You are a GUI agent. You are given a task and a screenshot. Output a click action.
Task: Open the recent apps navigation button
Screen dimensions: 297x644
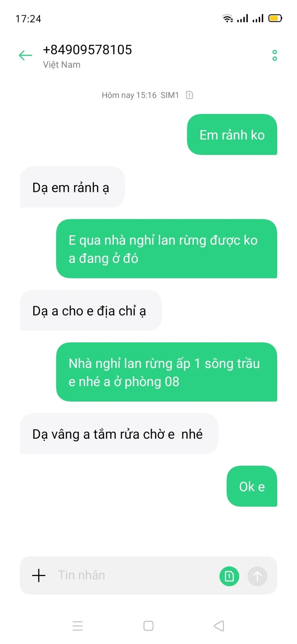[77, 626]
